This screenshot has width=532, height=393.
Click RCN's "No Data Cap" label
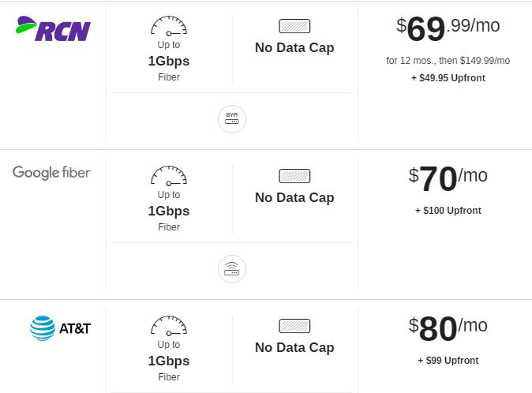tap(294, 48)
